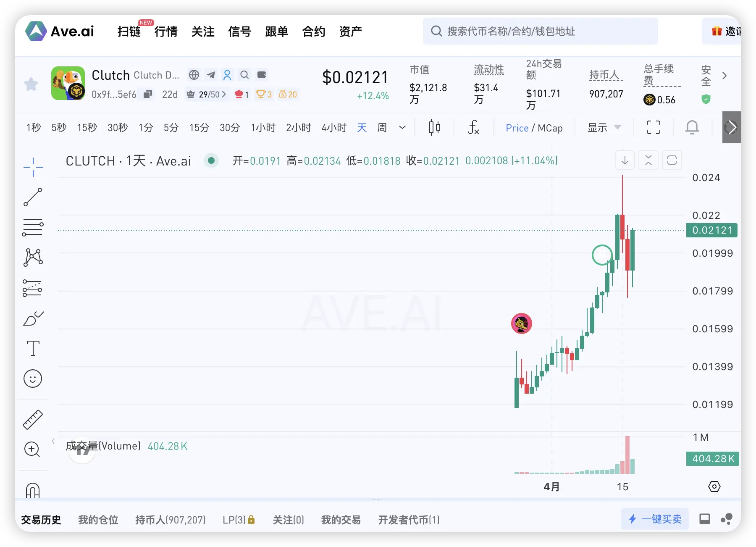Select the forecast and measurement tool
756x547 pixels.
click(x=33, y=288)
